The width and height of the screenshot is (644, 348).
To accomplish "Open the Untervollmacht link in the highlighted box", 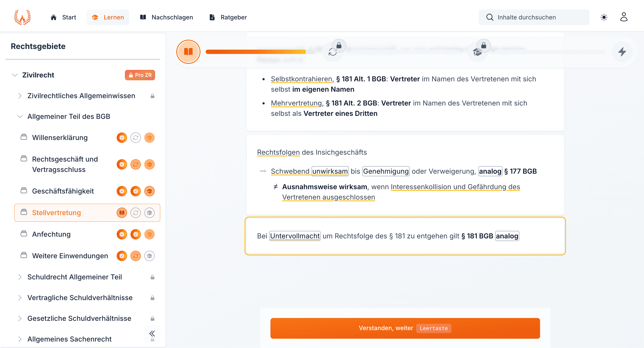I will point(294,236).
